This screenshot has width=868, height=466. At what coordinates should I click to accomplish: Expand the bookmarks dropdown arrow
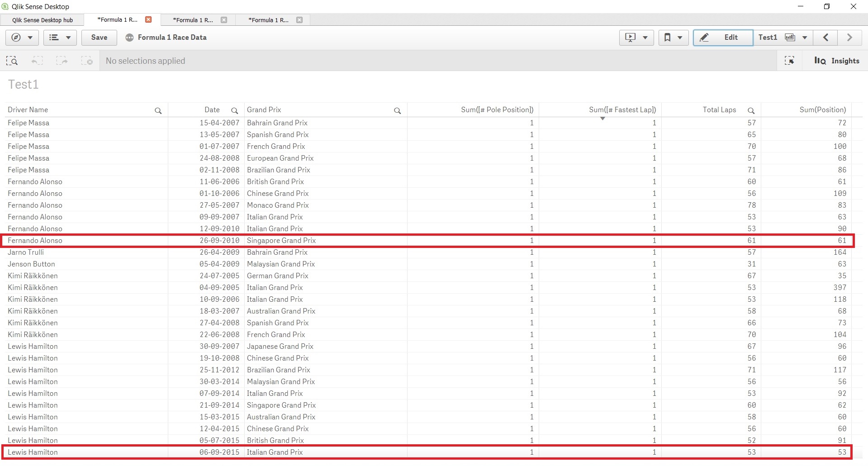pos(680,38)
